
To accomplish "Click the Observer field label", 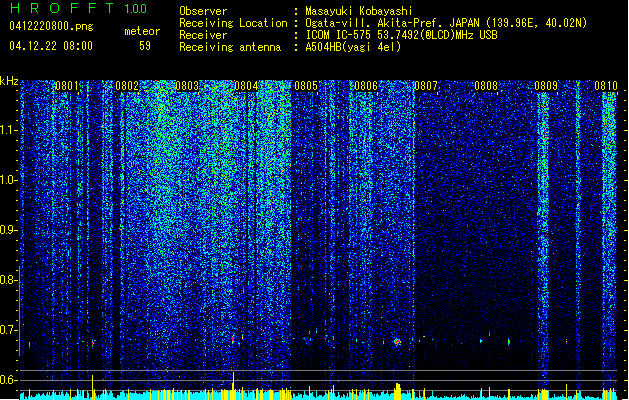I will click(203, 11).
